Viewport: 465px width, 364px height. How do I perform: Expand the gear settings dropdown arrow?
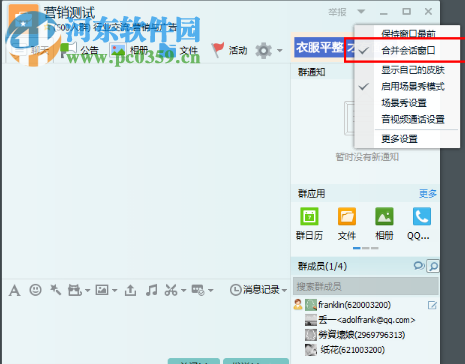(x=279, y=51)
